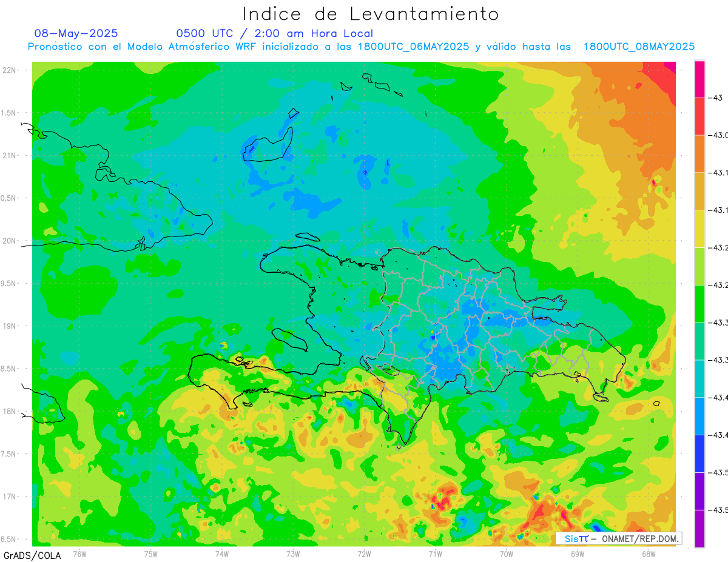
Task: Select the magenta swatch on the color scale
Action: tap(699, 79)
